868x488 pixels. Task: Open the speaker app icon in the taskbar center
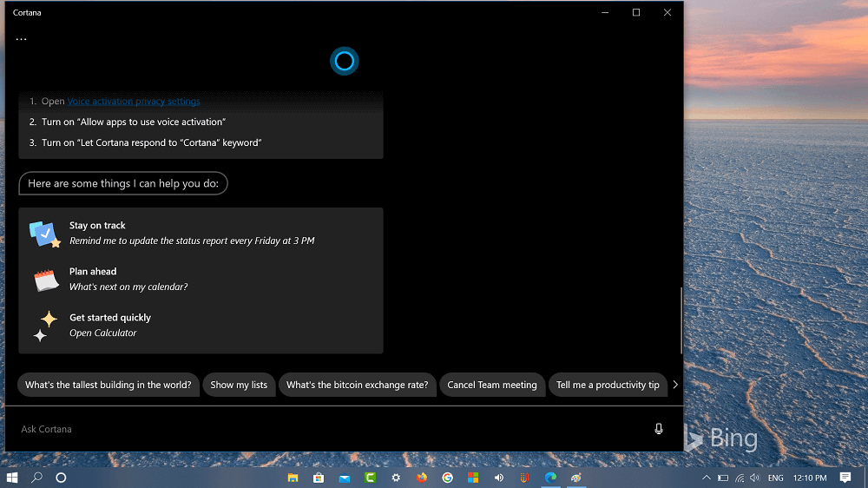499,478
